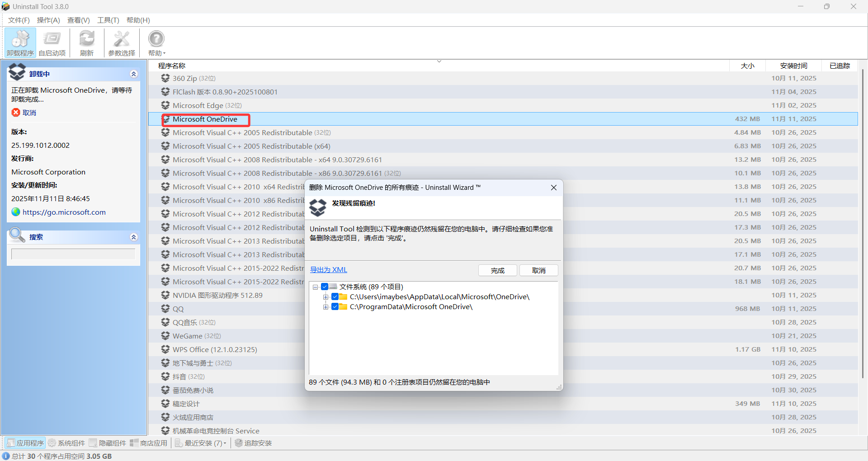Viewport: 868px width, 461px height.
Task: Click the search input field in sidebar
Action: tap(73, 254)
